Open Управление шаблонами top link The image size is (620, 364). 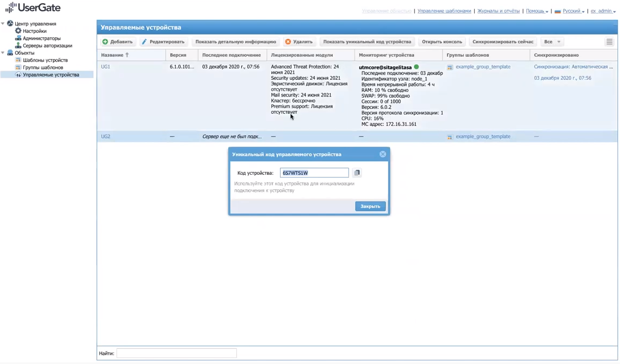point(444,11)
